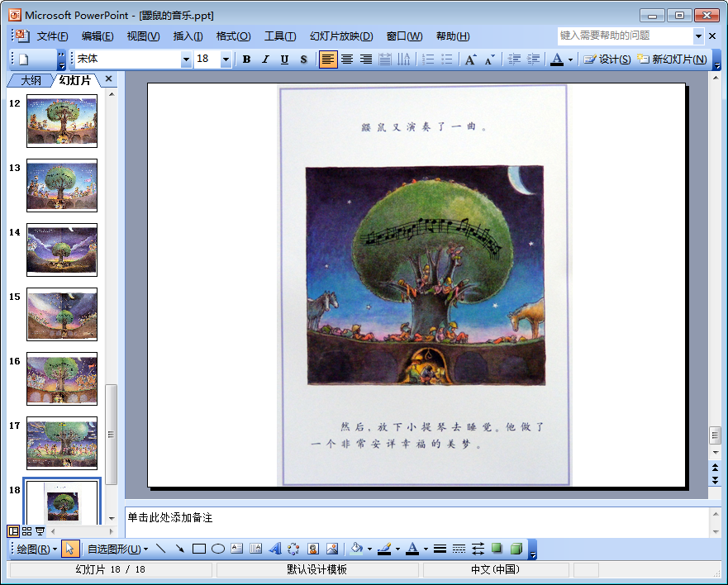Insert Clip Art icon
Viewport: 728px width, 585px height.
point(313,549)
